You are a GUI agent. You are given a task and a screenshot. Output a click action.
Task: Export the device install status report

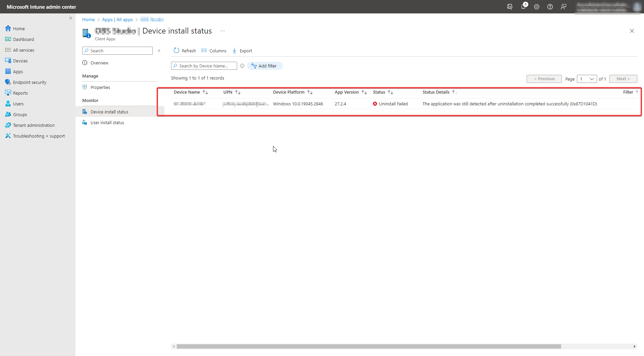[x=242, y=50]
